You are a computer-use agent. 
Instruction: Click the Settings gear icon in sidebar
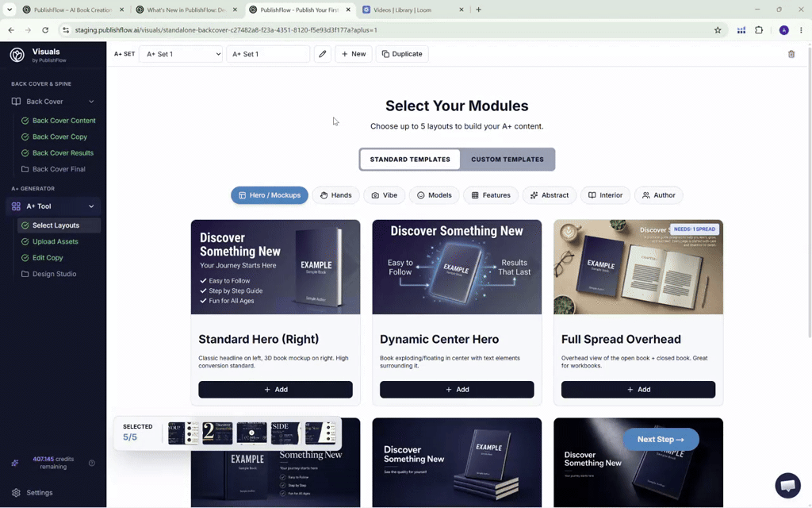tap(16, 492)
